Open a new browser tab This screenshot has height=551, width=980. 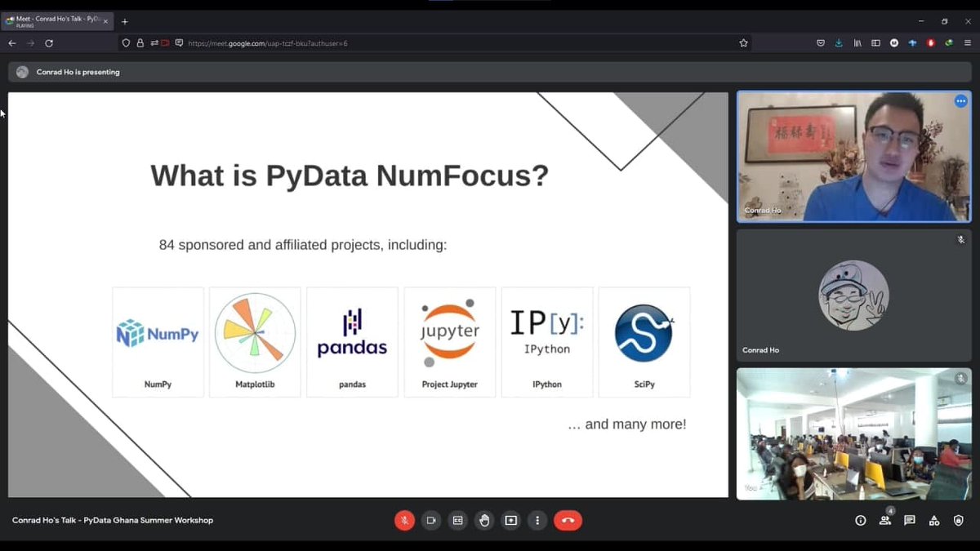click(125, 21)
